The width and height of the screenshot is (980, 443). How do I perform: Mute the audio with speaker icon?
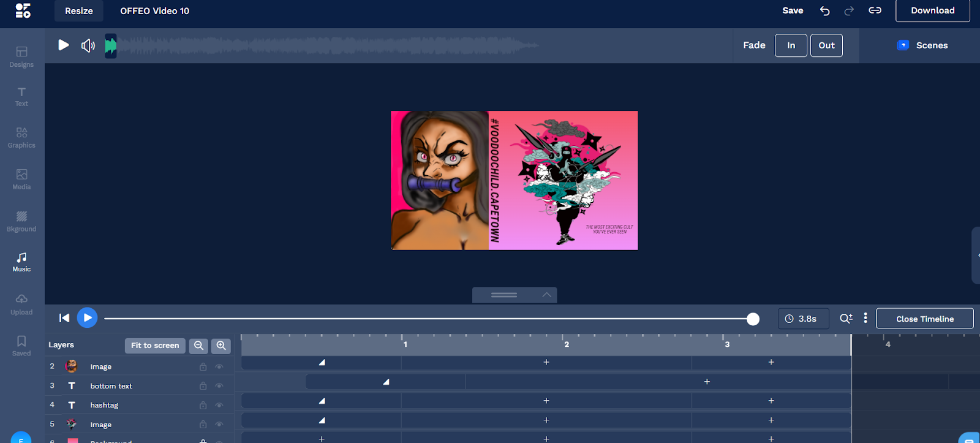pyautogui.click(x=88, y=45)
